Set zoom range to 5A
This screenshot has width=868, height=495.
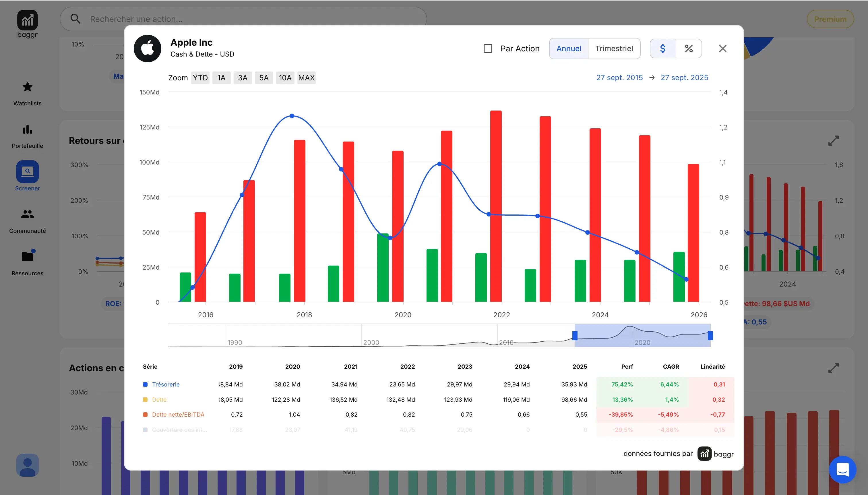[264, 78]
